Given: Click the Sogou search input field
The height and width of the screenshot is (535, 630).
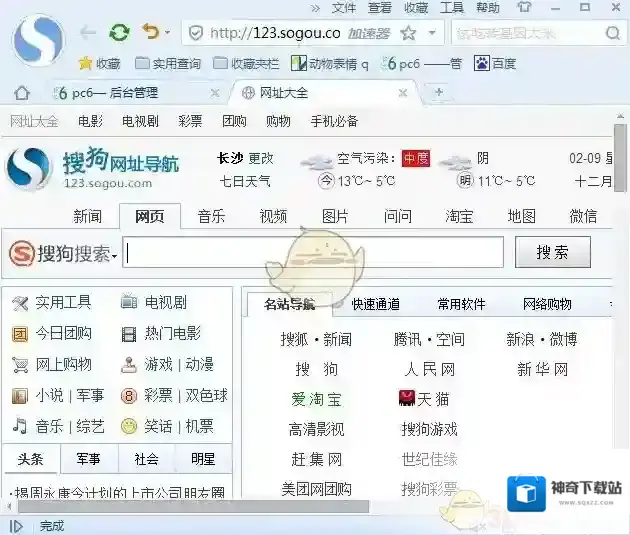Looking at the screenshot, I should [x=313, y=253].
